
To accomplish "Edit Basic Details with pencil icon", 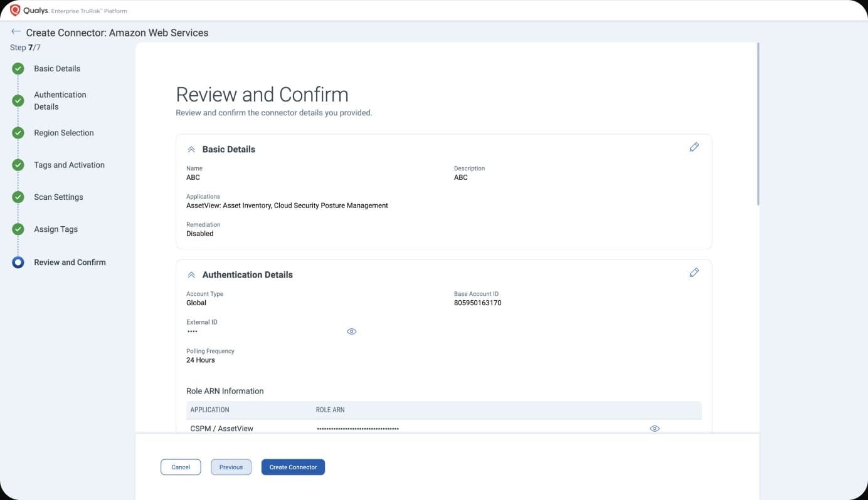I will [x=694, y=147].
